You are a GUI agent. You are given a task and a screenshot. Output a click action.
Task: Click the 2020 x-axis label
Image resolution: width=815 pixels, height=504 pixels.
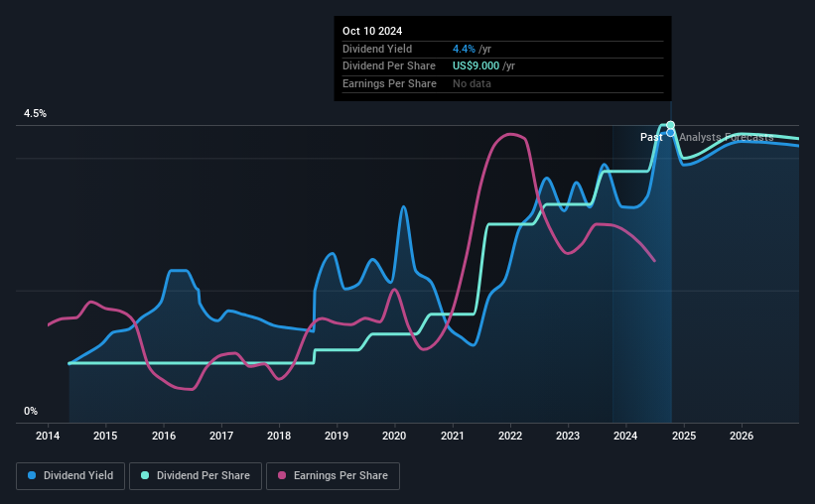(x=394, y=436)
